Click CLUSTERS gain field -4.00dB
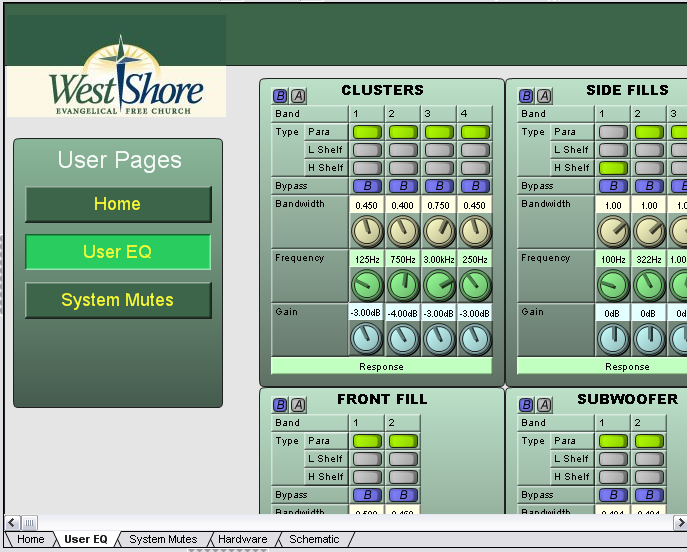The image size is (687, 552). pyautogui.click(x=403, y=313)
